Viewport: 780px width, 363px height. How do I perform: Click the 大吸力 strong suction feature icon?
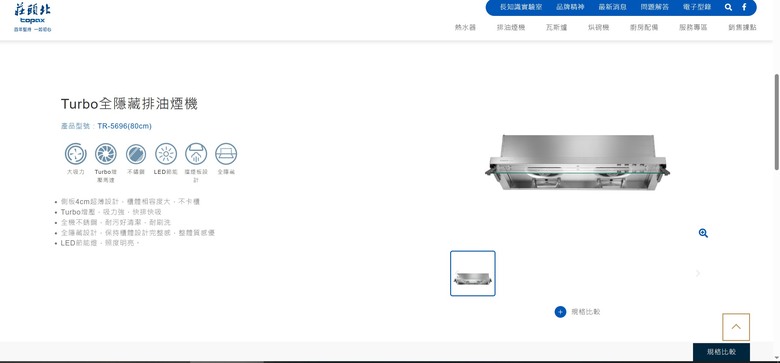[x=76, y=154]
